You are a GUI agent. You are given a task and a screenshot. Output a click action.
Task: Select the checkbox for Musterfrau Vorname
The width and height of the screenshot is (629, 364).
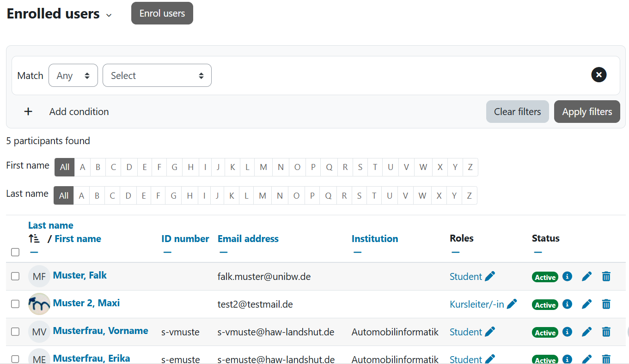[15, 331]
